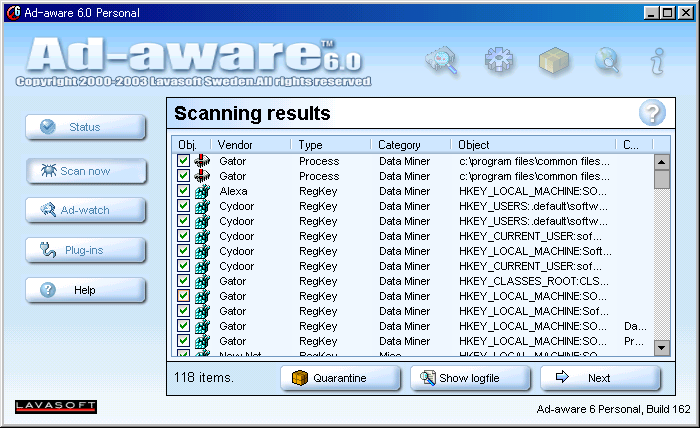
Task: Click the icon of Gator HKEY_CLASSES_ROOT row
Action: [x=202, y=281]
